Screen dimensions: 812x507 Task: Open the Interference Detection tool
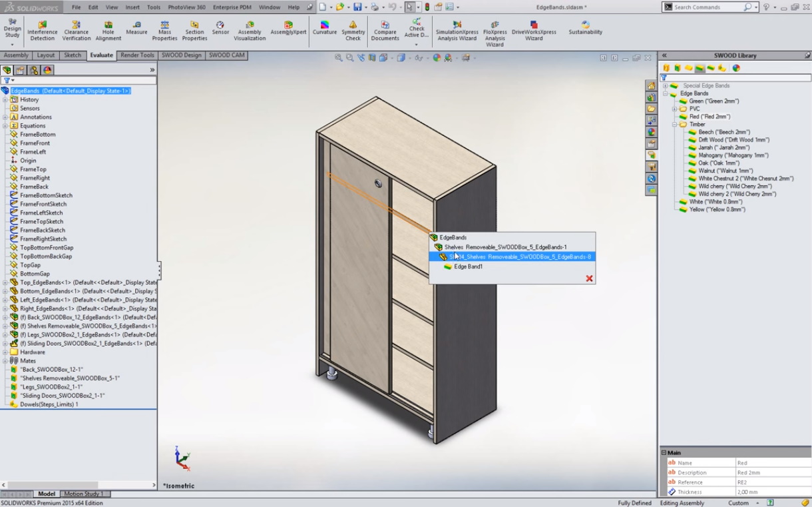tap(42, 31)
